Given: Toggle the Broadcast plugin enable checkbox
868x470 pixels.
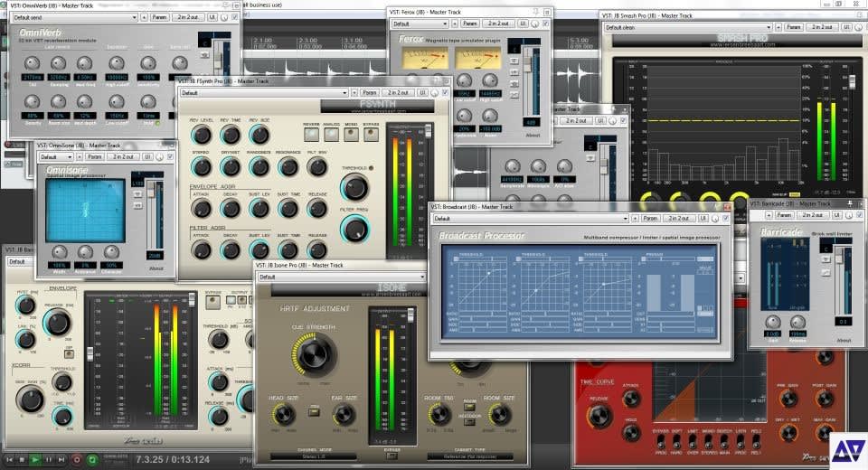Looking at the screenshot, I should 724,218.
